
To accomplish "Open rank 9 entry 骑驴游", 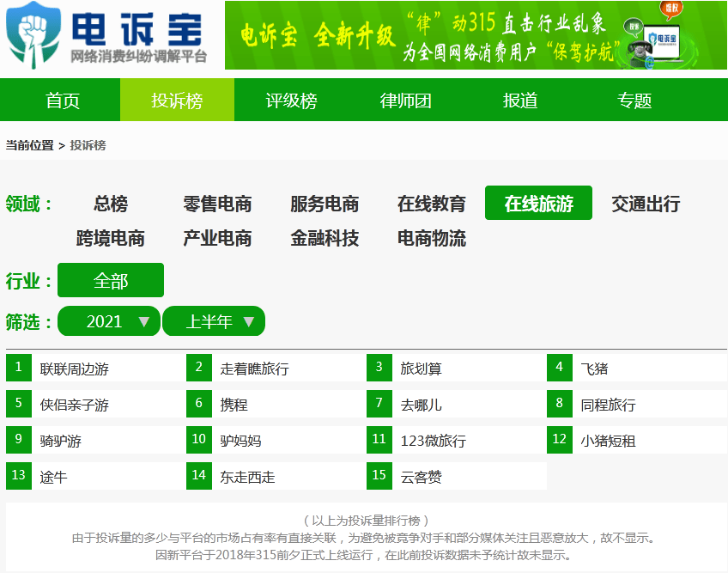I will coord(96,440).
